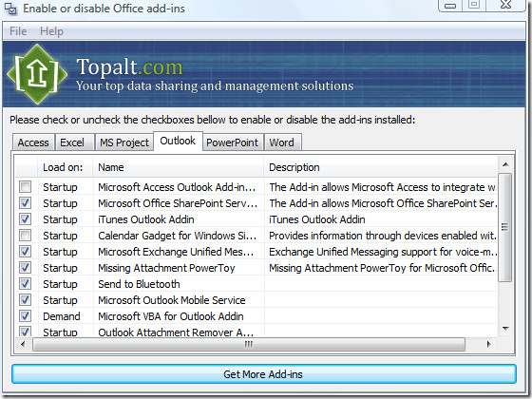This screenshot has height=399, width=532.
Task: Click the vertical scrollbar down arrow
Action: click(x=505, y=329)
